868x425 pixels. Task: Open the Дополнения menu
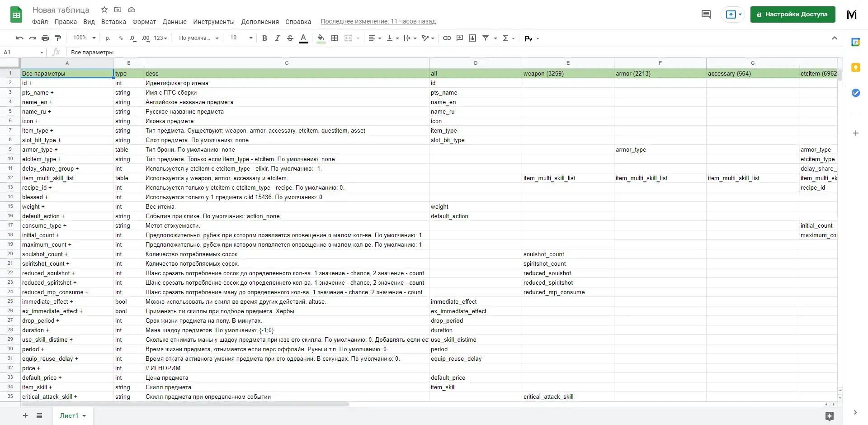click(x=260, y=22)
